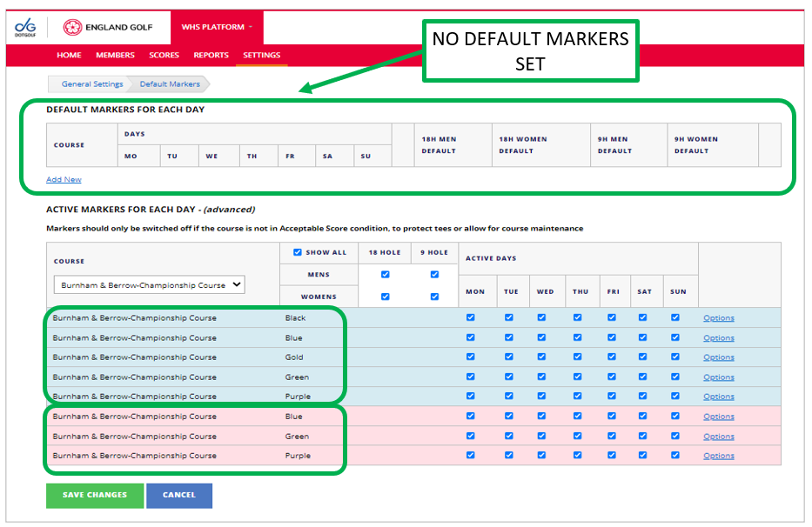Open Options for Gold marker
Image resolution: width=812 pixels, height=527 pixels.
point(719,357)
